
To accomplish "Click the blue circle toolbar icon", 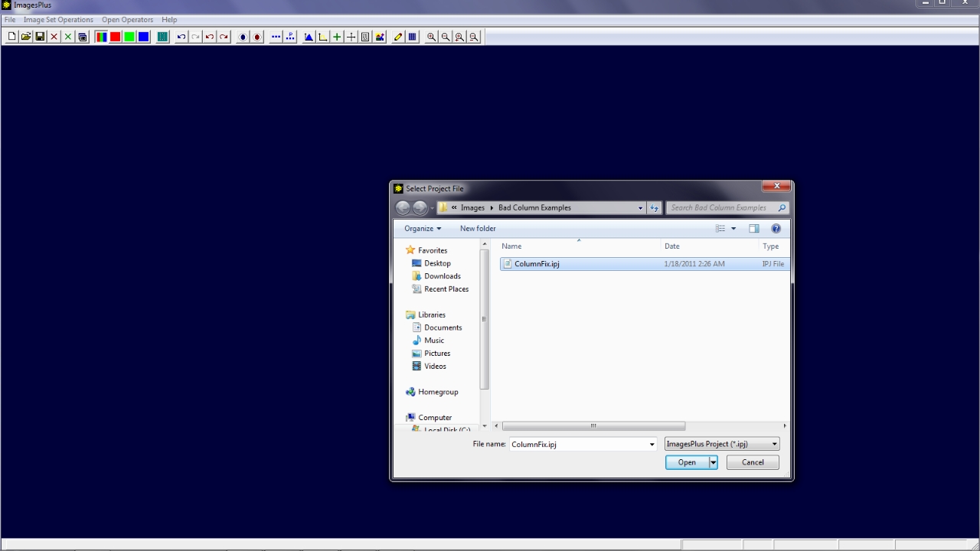I will coord(243,37).
